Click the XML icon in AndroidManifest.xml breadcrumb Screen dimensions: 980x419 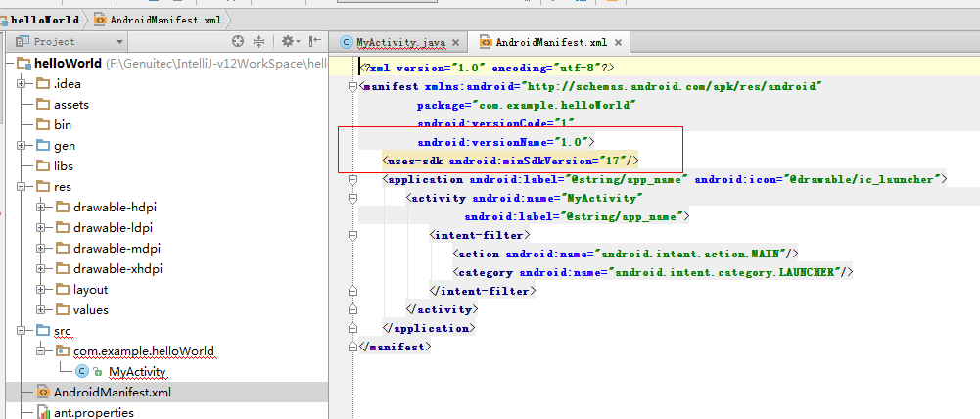coord(100,20)
